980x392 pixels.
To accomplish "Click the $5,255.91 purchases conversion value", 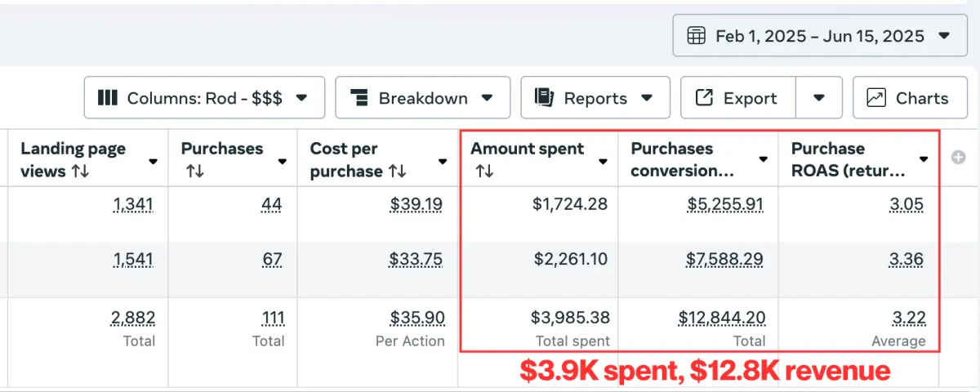I will [x=724, y=204].
